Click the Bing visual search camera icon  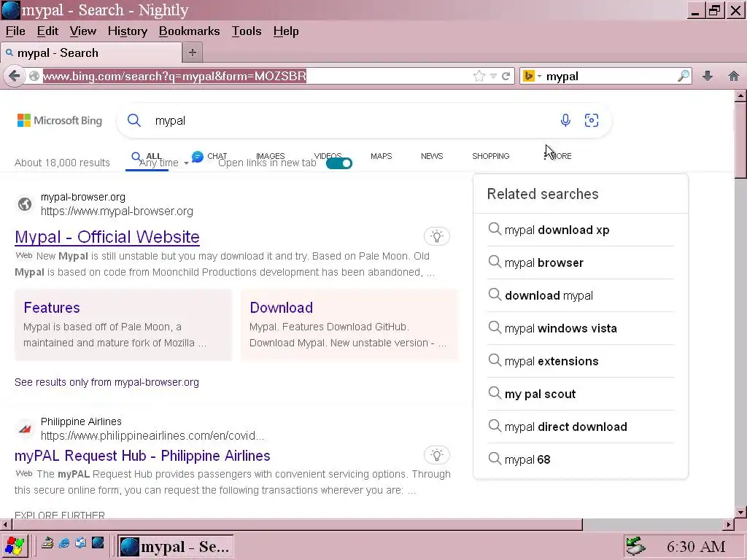click(x=591, y=120)
